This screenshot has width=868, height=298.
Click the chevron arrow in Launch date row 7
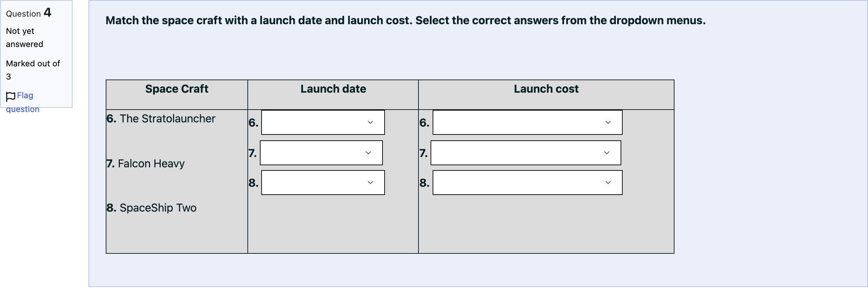click(368, 153)
